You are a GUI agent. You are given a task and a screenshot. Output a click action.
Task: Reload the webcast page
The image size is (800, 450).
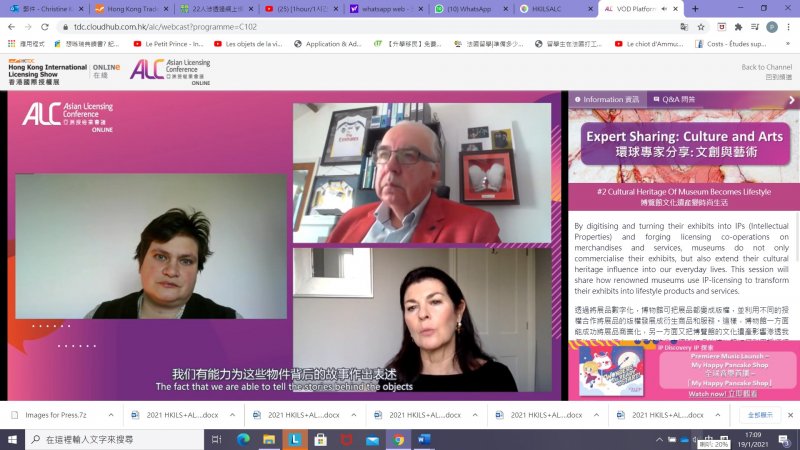(x=45, y=27)
